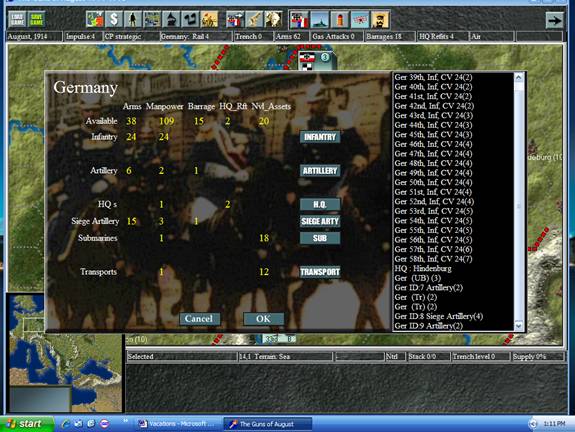
Task: Click The Guns of August taskbar button
Action: click(x=268, y=424)
